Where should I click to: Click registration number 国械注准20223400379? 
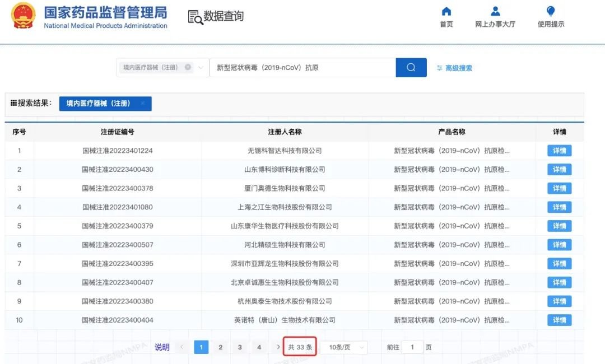click(x=117, y=226)
